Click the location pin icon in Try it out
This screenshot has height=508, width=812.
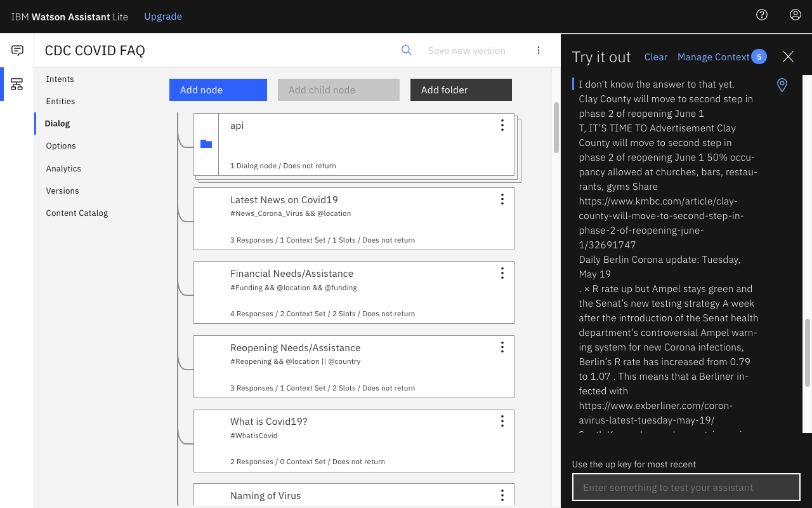(x=782, y=85)
